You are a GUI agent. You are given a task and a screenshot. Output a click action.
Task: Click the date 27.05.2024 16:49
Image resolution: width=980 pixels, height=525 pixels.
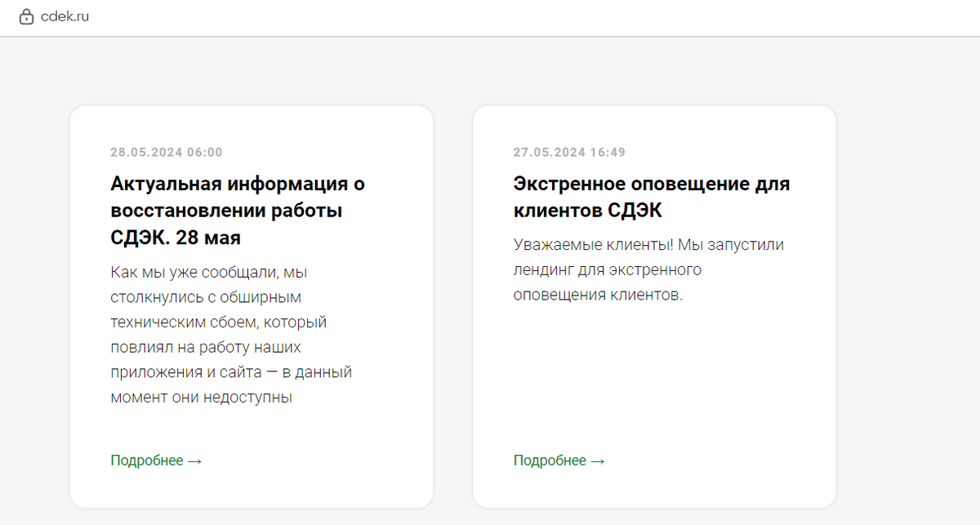click(570, 153)
